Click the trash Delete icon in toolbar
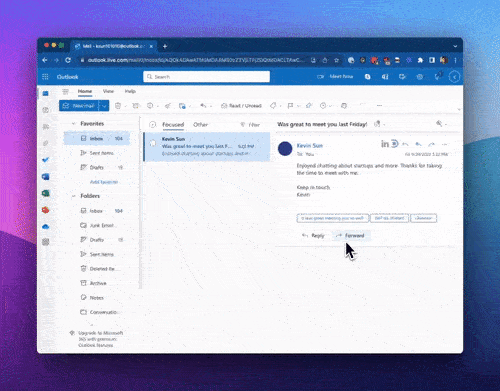This screenshot has height=391, width=500. [x=118, y=106]
